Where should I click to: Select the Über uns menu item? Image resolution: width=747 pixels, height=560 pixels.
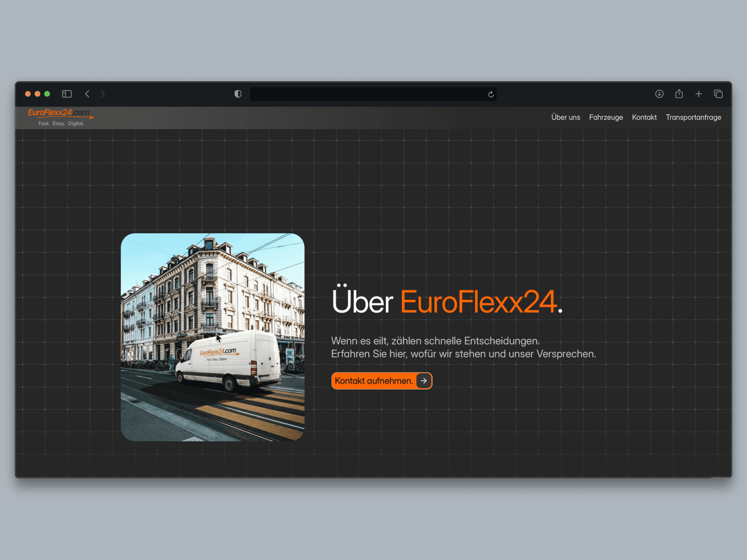[565, 117]
